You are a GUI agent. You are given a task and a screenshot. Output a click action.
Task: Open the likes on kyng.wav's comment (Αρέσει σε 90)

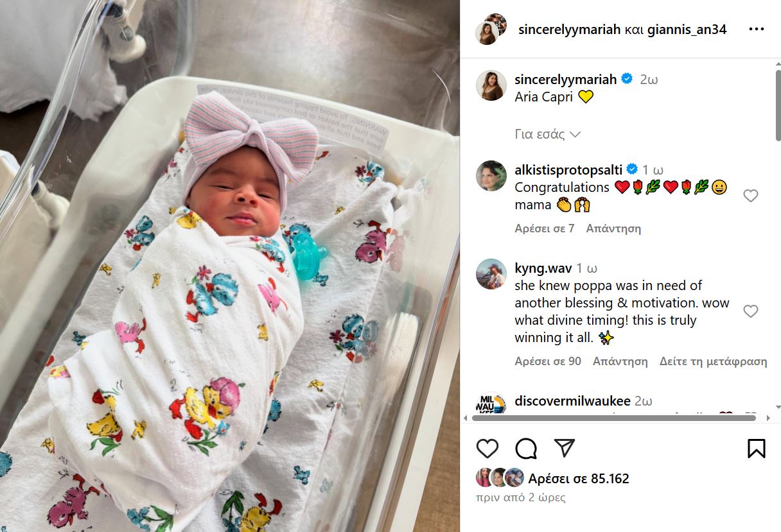[548, 361]
